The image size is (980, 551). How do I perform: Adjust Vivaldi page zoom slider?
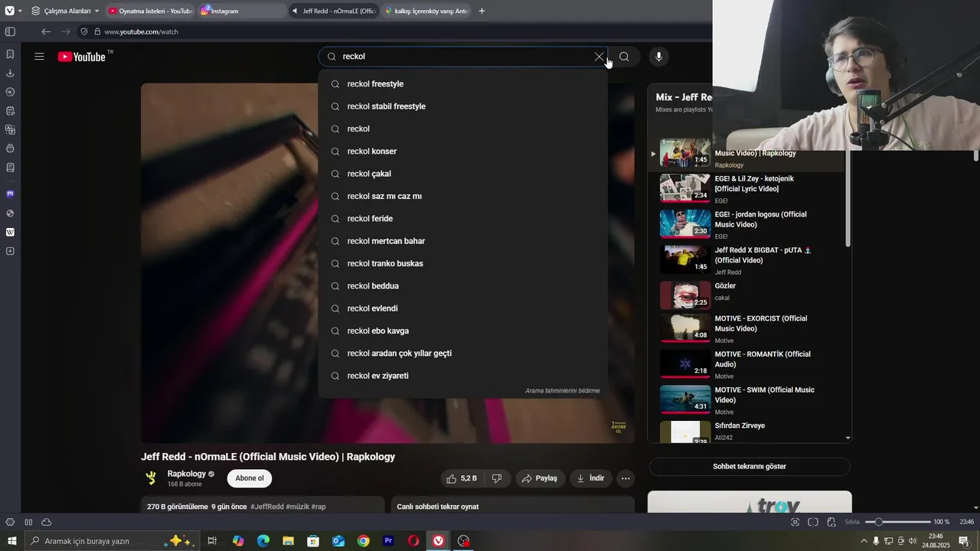[x=898, y=522]
